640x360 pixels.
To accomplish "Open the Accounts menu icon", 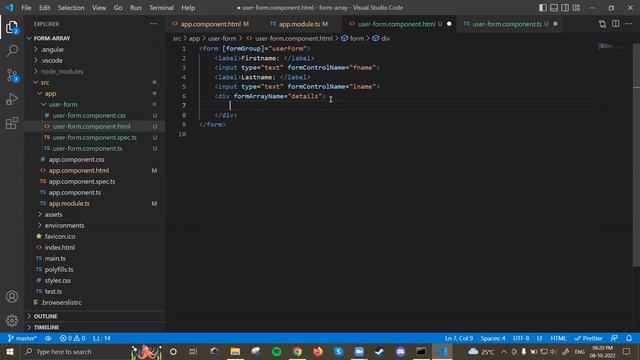I will (x=12, y=297).
